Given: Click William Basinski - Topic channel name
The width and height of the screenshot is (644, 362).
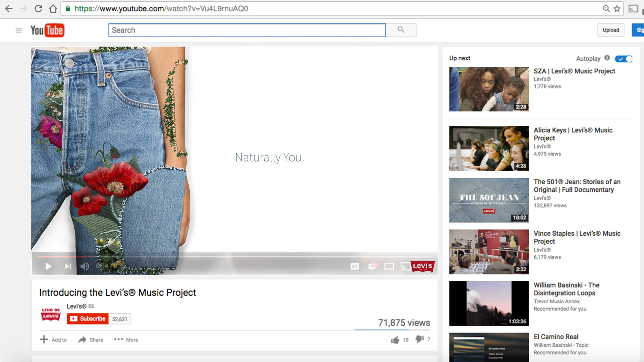Looking at the screenshot, I should point(561,345).
